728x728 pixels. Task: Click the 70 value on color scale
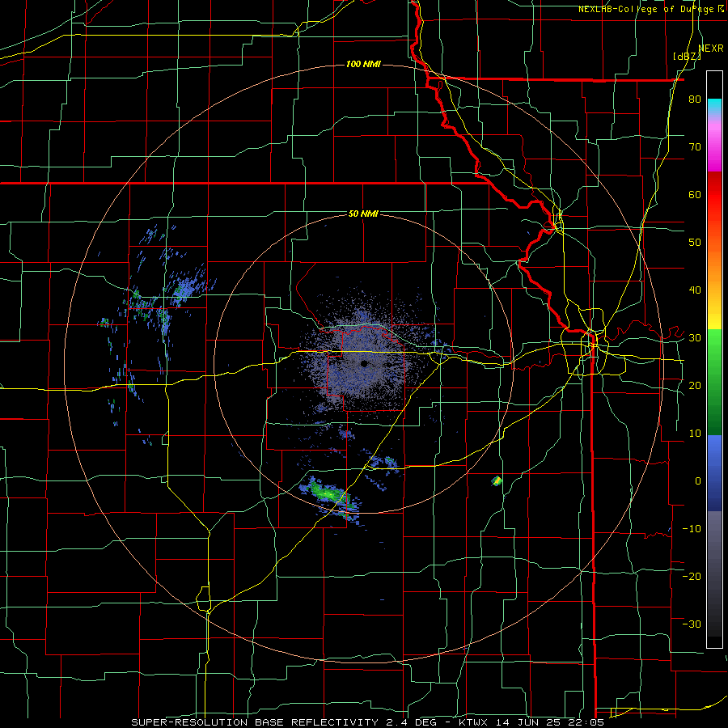click(695, 146)
